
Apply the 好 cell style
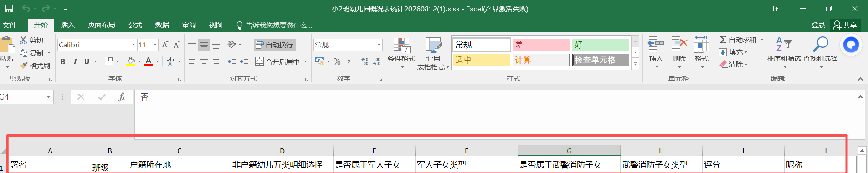click(x=601, y=45)
